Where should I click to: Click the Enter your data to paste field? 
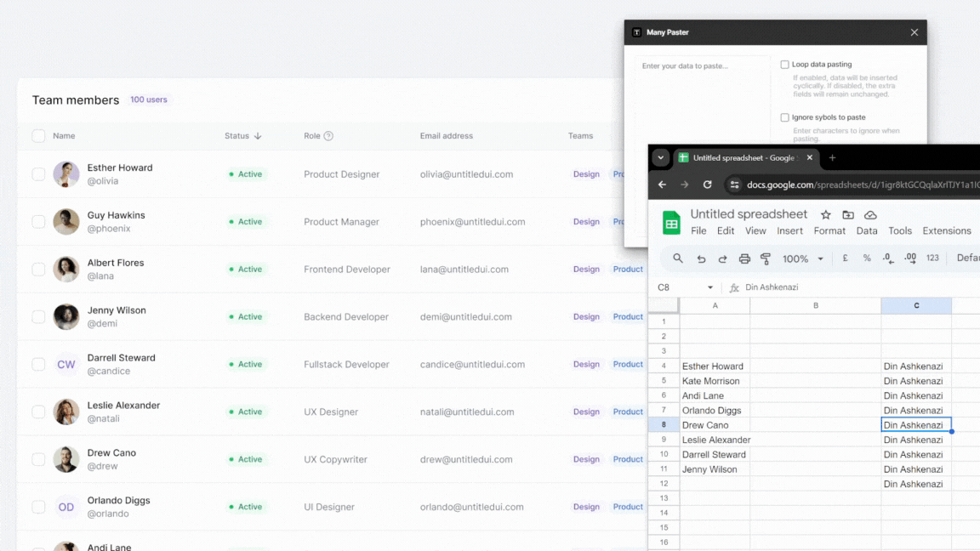(702, 94)
